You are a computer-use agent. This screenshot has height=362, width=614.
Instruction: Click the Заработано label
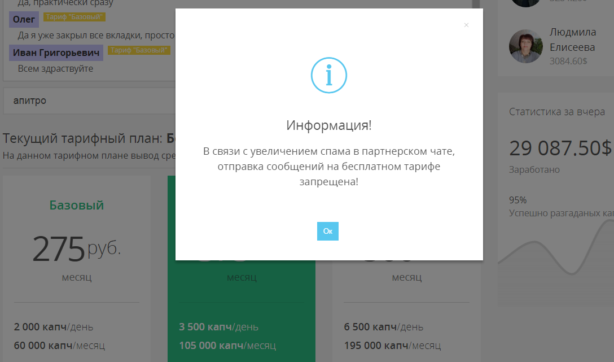[534, 170]
